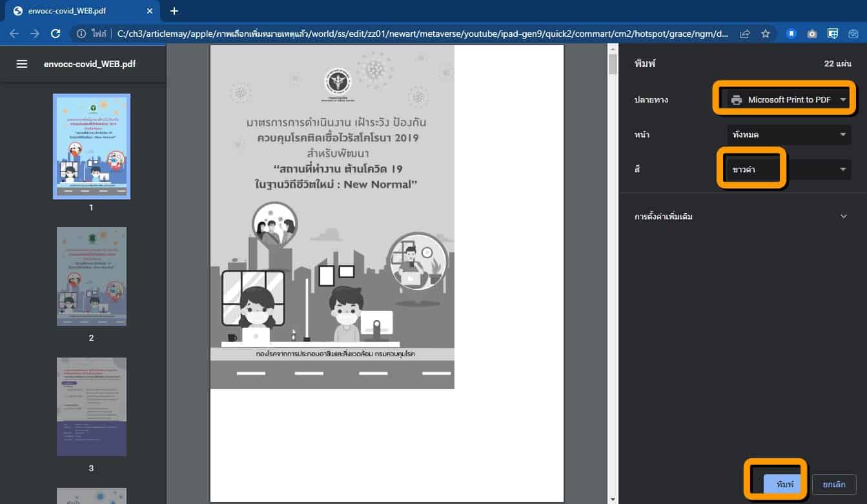Screen dimensions: 867x504
Task: Click the share icon in the address bar
Action: pyautogui.click(x=745, y=34)
